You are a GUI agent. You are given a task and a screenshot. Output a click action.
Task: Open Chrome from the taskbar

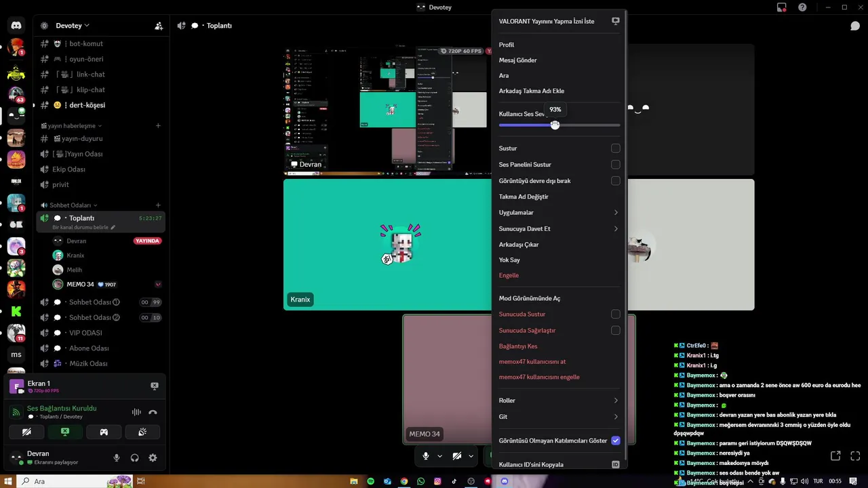click(x=404, y=481)
